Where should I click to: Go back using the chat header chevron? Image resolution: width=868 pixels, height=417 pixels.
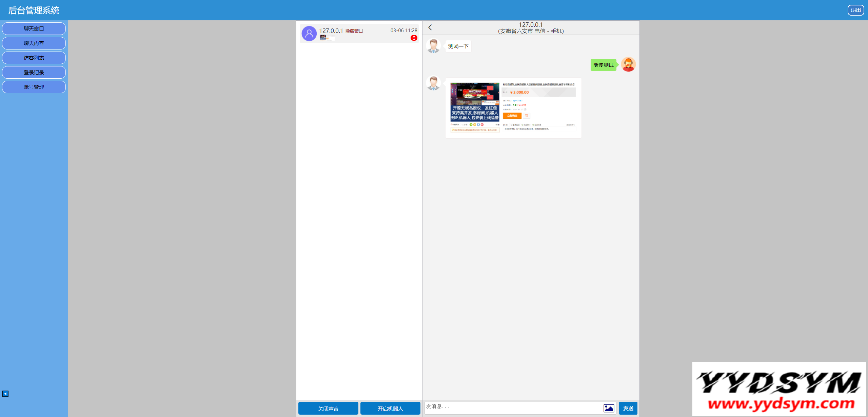coord(430,27)
